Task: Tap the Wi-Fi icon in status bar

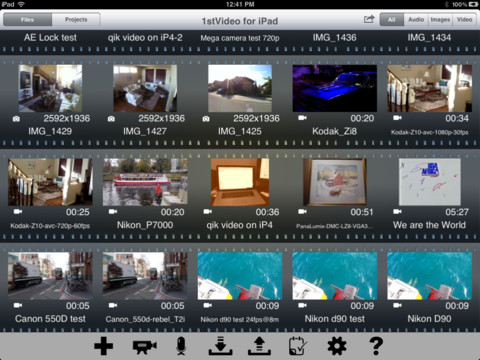Action: [21, 4]
